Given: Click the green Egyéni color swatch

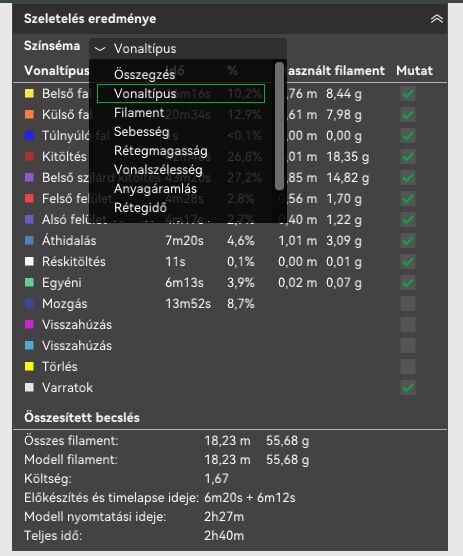Looking at the screenshot, I should 29,282.
